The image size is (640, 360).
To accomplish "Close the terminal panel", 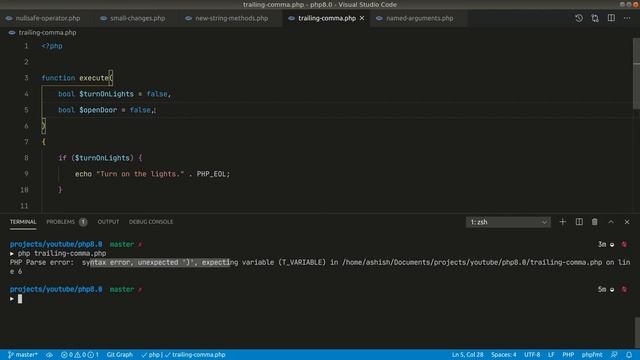I will (x=627, y=222).
